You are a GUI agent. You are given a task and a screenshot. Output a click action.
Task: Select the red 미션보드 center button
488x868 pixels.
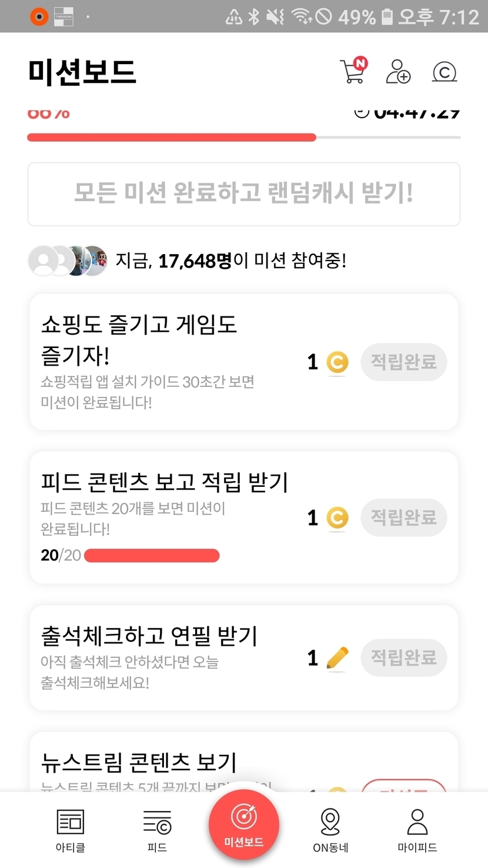[243, 824]
